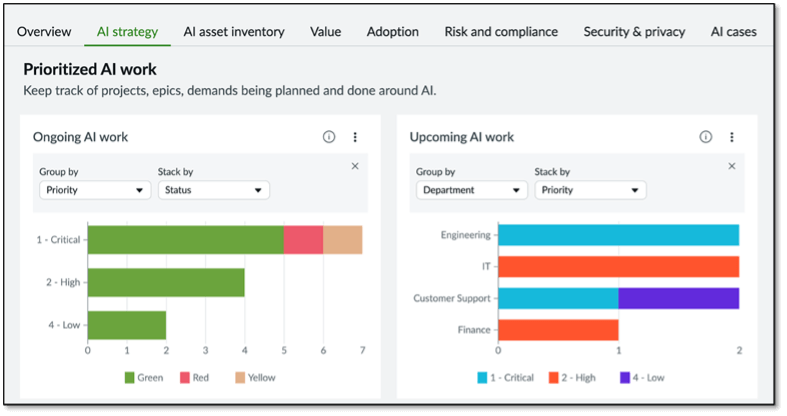Screen dimensions: 787x416
Task: Close the Ongoing AI work filter bar
Action: [355, 166]
